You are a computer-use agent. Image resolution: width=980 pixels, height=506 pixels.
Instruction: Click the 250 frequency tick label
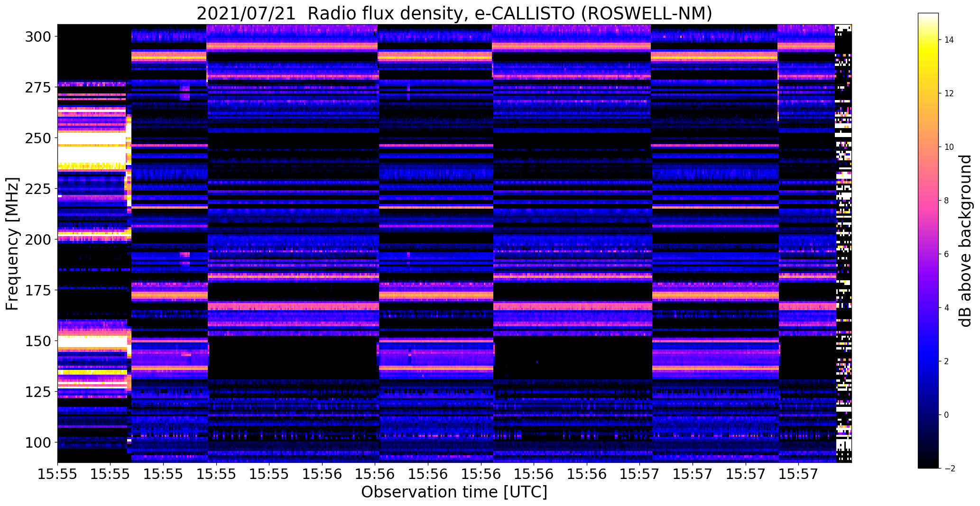coord(39,138)
